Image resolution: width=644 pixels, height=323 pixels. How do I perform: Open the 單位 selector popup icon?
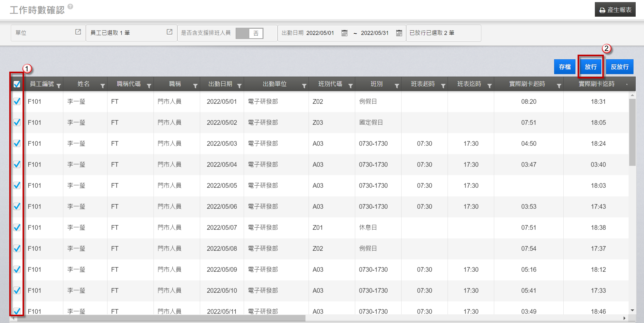click(x=78, y=32)
